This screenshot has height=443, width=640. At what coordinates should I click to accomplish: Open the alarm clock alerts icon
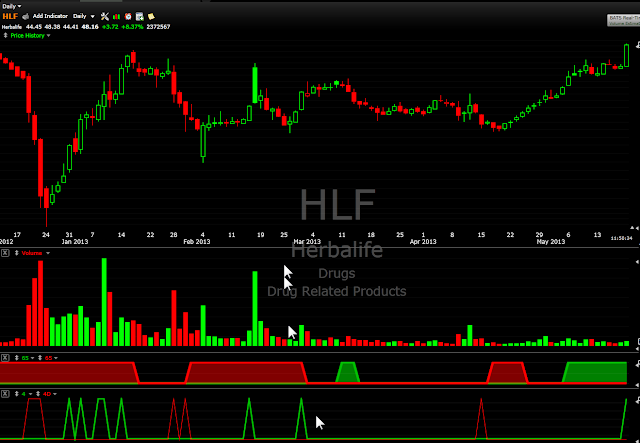point(128,16)
